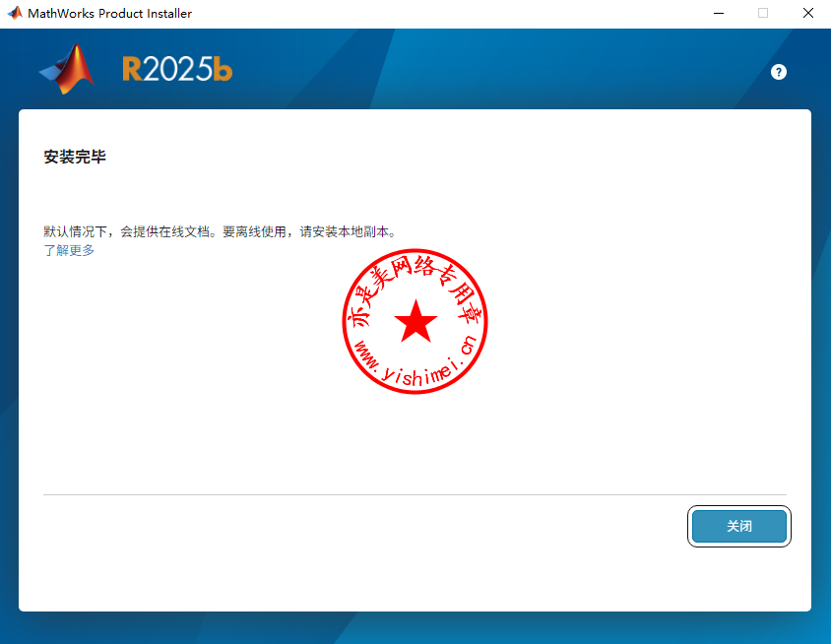Click the R2025b release logo
The width and height of the screenshot is (831, 644).
[177, 69]
